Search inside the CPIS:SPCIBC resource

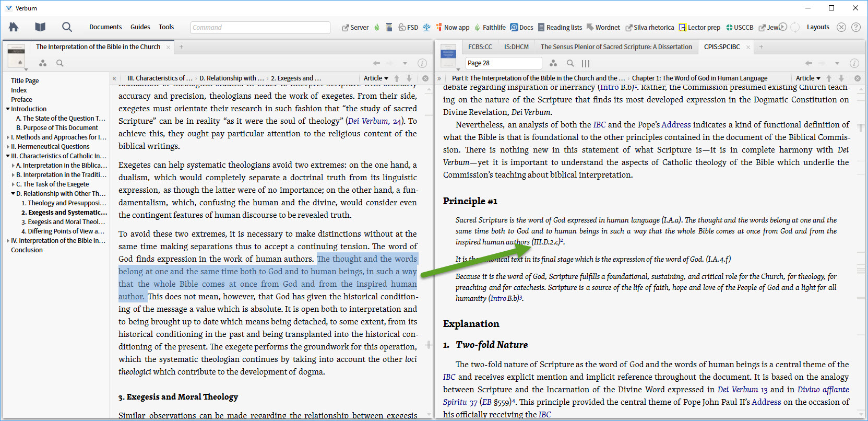pyautogui.click(x=570, y=63)
